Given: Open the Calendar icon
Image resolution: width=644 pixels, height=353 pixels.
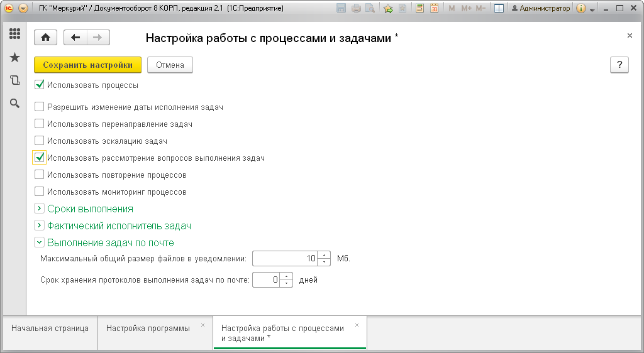Looking at the screenshot, I should coord(434,8).
